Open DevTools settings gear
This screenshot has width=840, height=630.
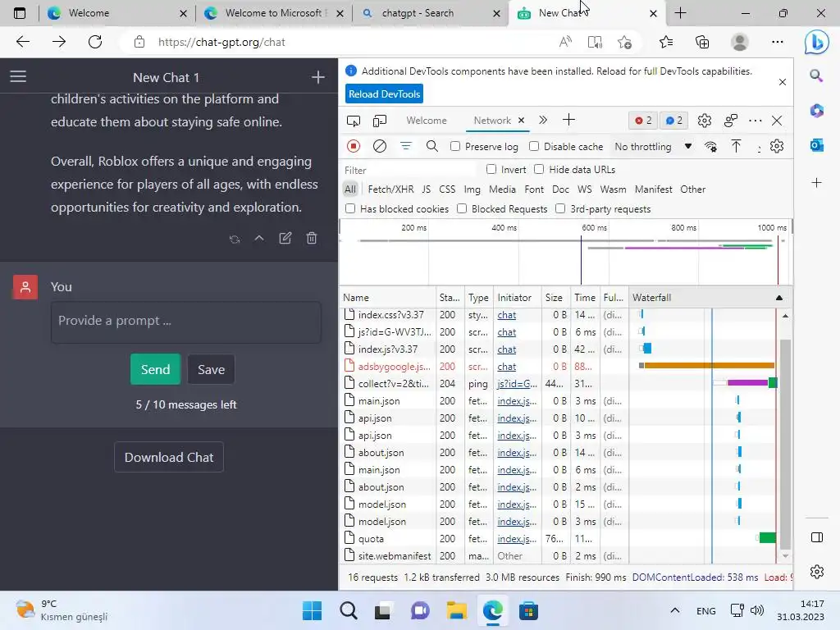[x=705, y=121]
